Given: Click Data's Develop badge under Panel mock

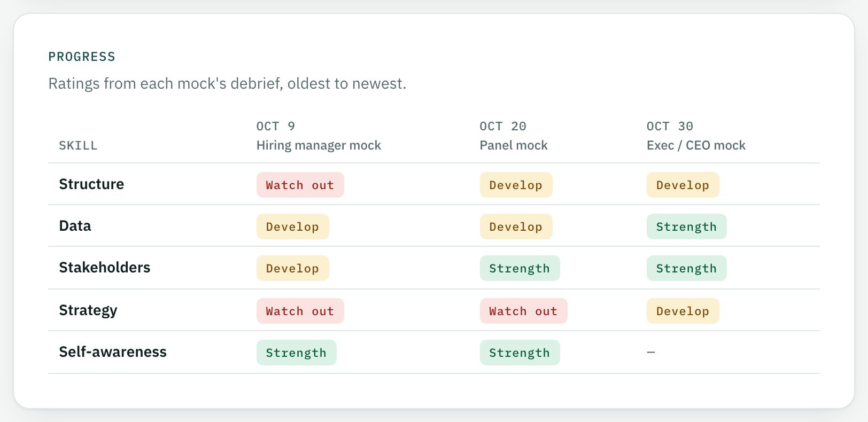Looking at the screenshot, I should pyautogui.click(x=516, y=226).
